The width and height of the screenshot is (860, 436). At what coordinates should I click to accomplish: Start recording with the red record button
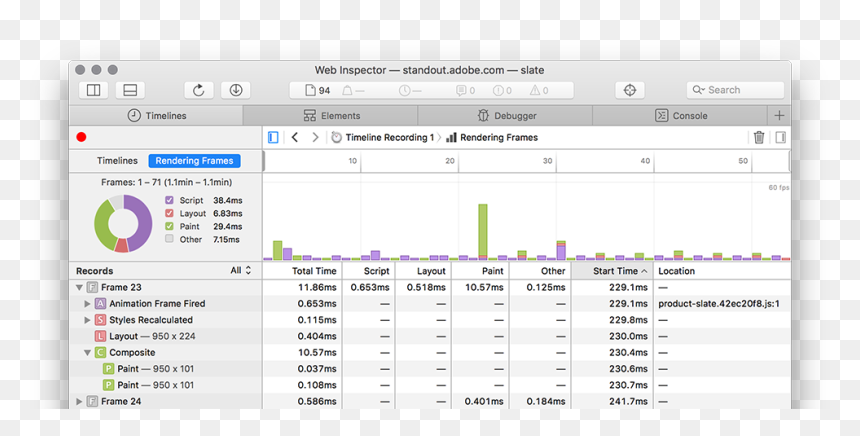[81, 137]
